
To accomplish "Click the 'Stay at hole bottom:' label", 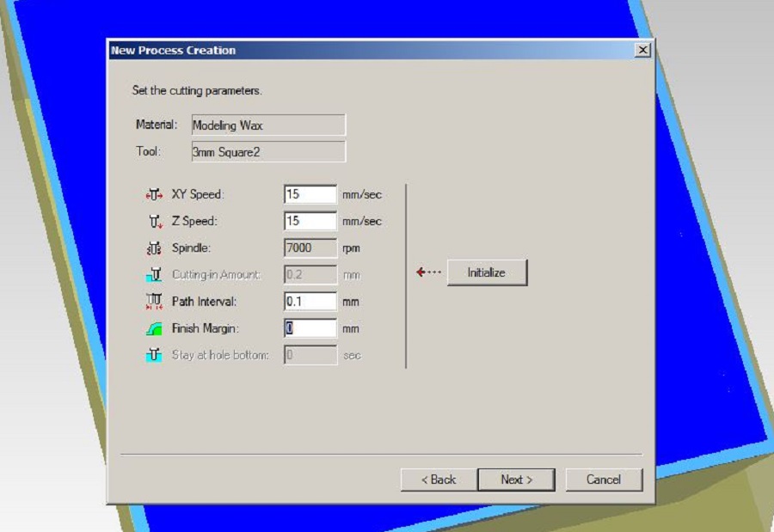I will pyautogui.click(x=220, y=355).
